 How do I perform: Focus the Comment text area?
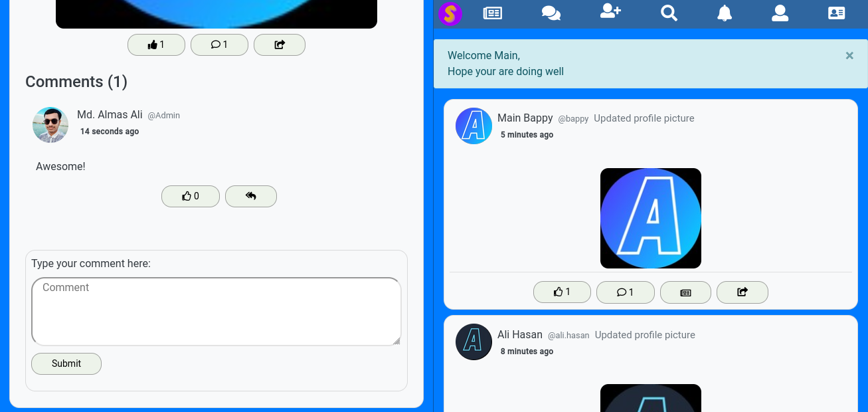click(x=217, y=312)
